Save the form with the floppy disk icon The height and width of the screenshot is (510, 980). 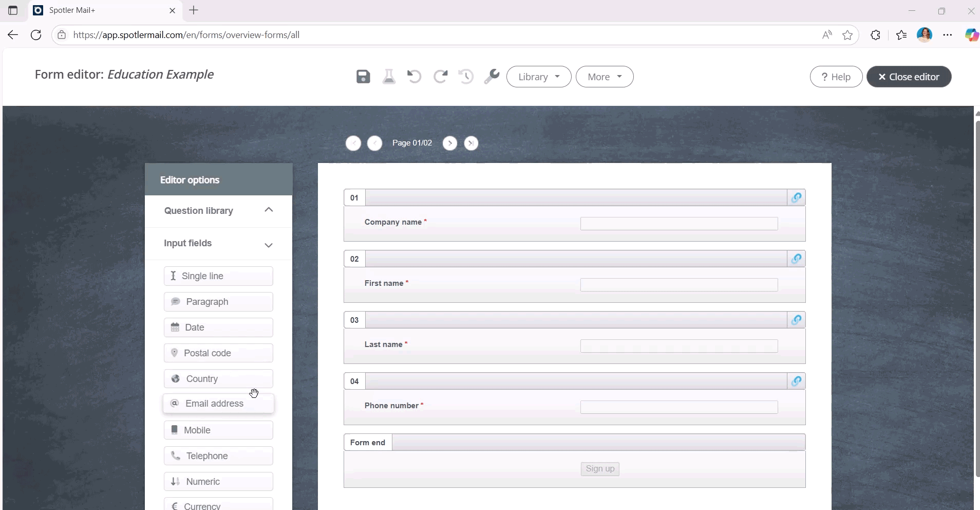point(363,77)
